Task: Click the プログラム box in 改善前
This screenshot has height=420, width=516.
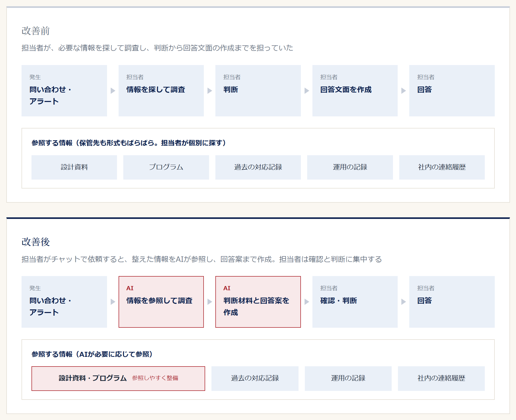Action: [166, 167]
